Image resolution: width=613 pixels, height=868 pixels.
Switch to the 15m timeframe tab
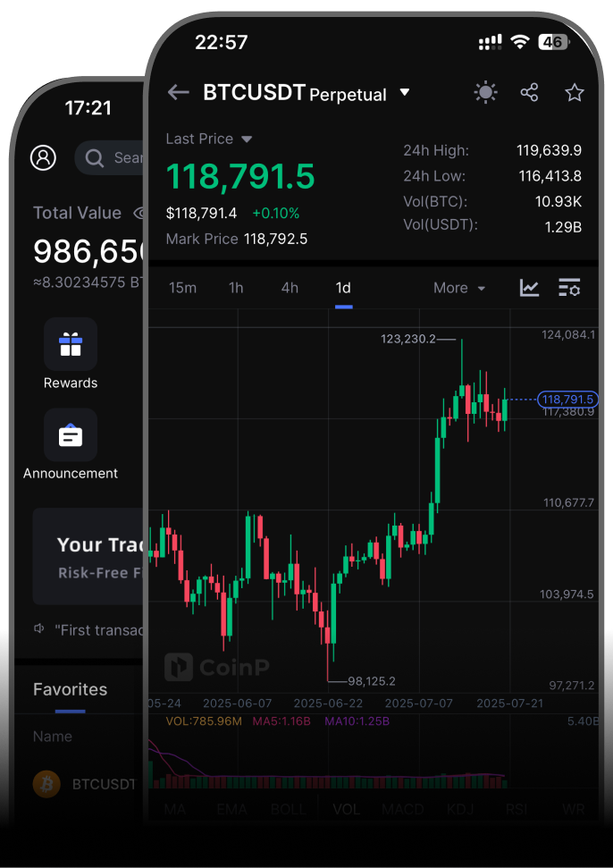tap(183, 288)
